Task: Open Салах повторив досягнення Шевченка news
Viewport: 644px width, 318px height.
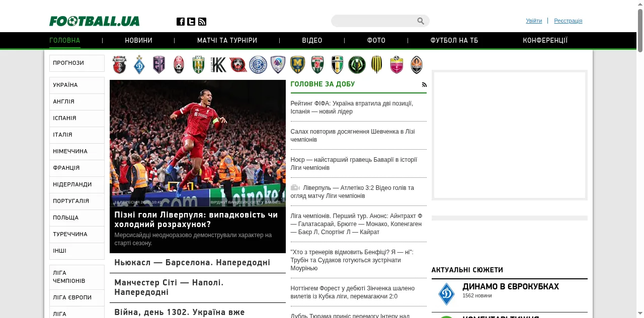Action: point(353,136)
